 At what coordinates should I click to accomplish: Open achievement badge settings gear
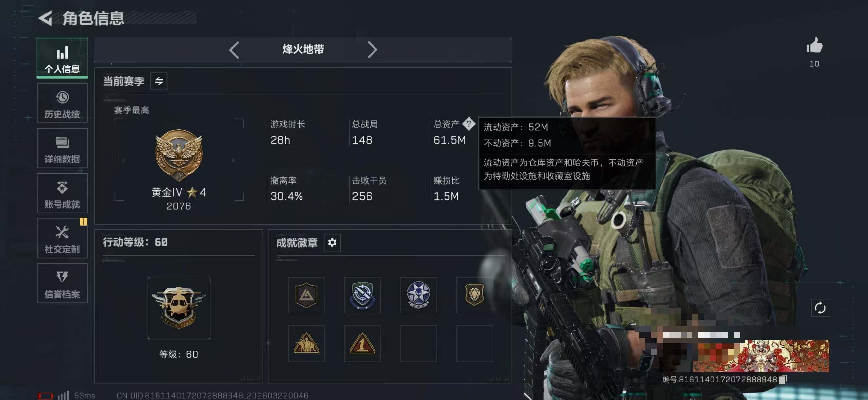[x=332, y=243]
